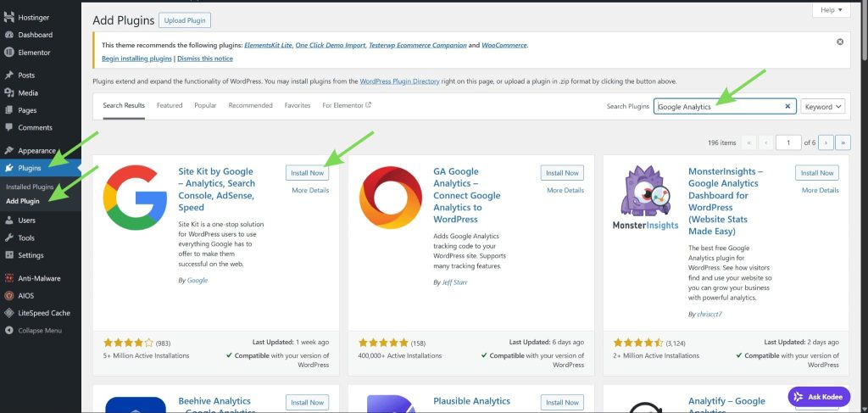Click the GA Google Analytics logo

(x=390, y=197)
